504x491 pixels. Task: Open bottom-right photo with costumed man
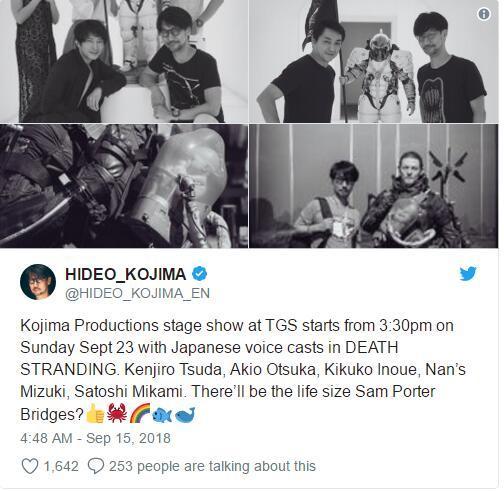click(374, 186)
